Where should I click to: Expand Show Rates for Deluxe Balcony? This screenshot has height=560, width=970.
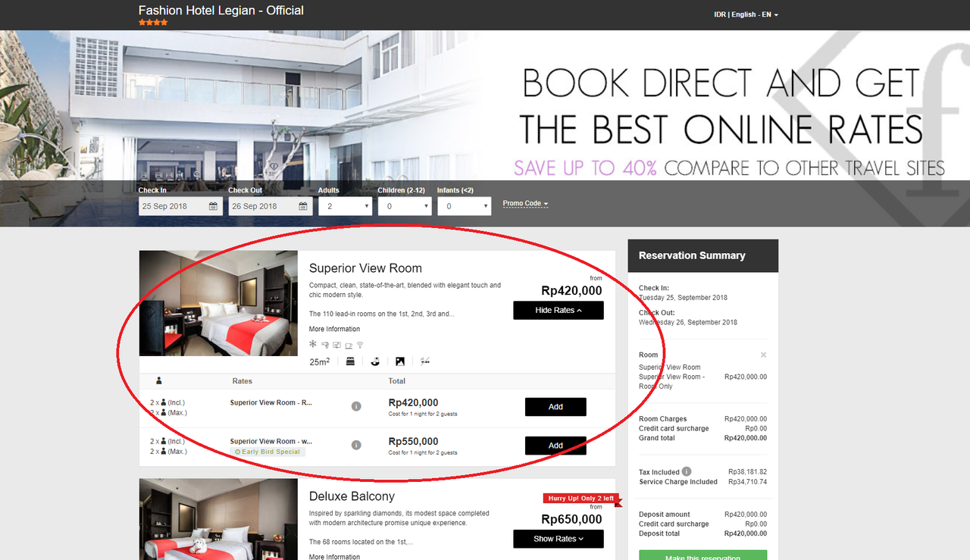(559, 539)
